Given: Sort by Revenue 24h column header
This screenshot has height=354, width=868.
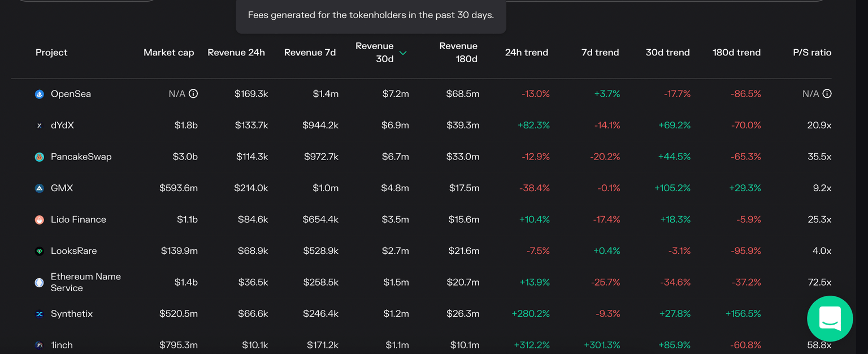Looking at the screenshot, I should pyautogui.click(x=236, y=53).
